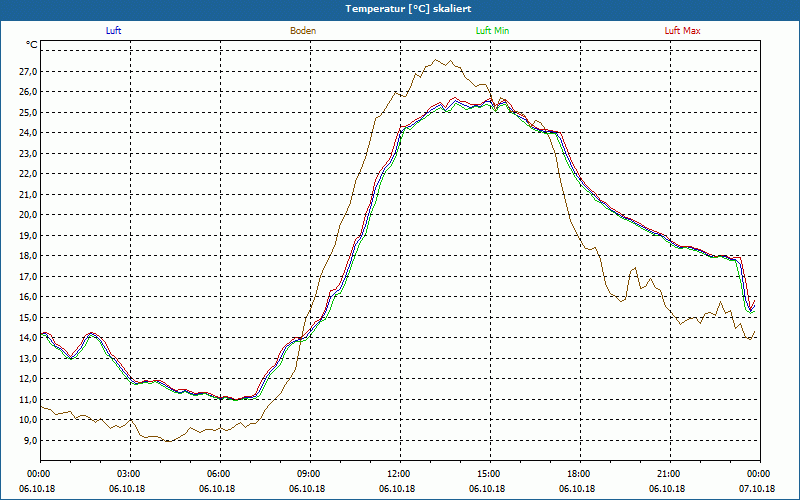Viewport: 800px width, 500px height.
Task: Click the 21:00 time axis label
Action: [667, 474]
